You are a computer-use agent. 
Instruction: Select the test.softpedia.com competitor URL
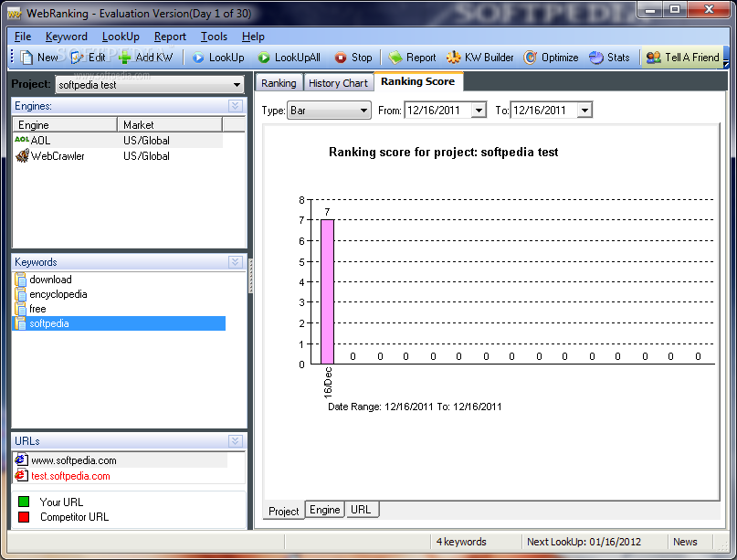(x=70, y=476)
